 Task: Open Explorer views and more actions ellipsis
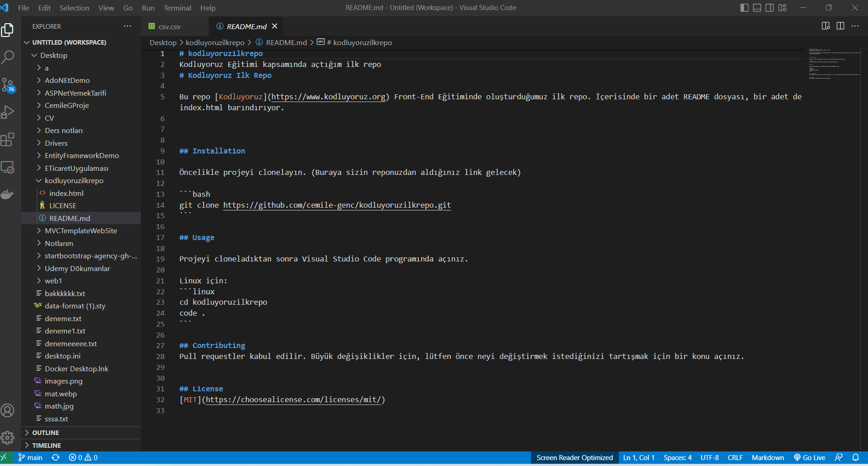point(128,26)
